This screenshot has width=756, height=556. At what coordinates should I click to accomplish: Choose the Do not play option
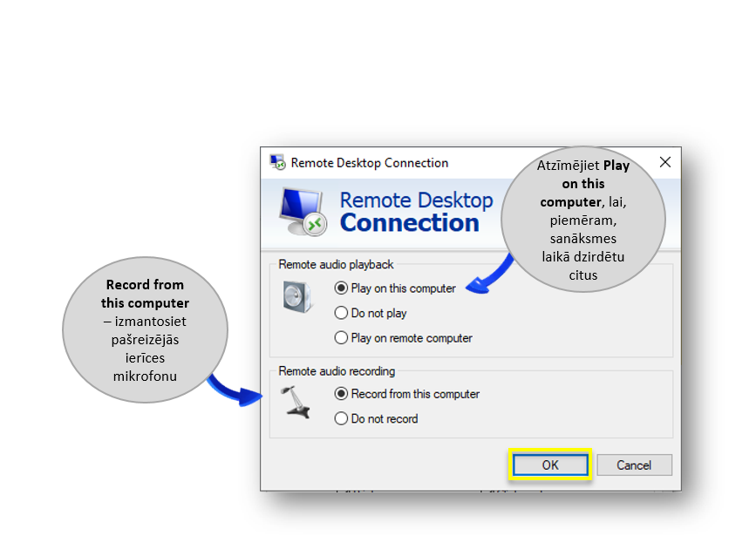[x=341, y=313]
